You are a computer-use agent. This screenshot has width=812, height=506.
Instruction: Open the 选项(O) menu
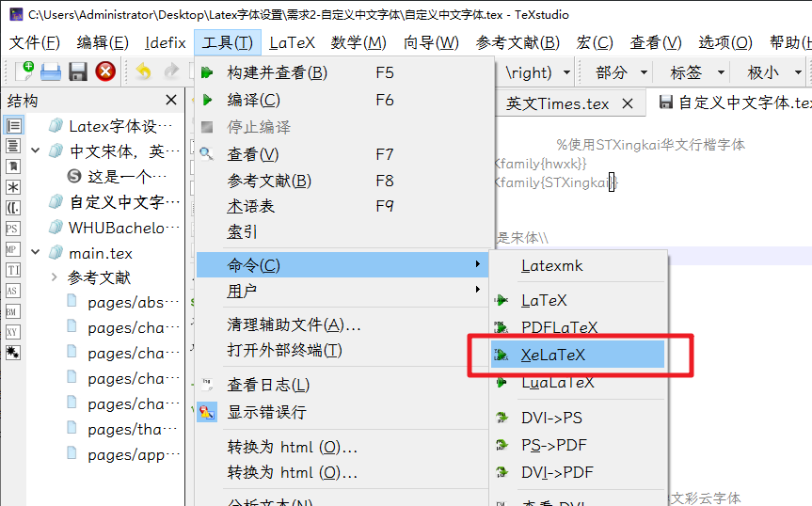point(725,42)
